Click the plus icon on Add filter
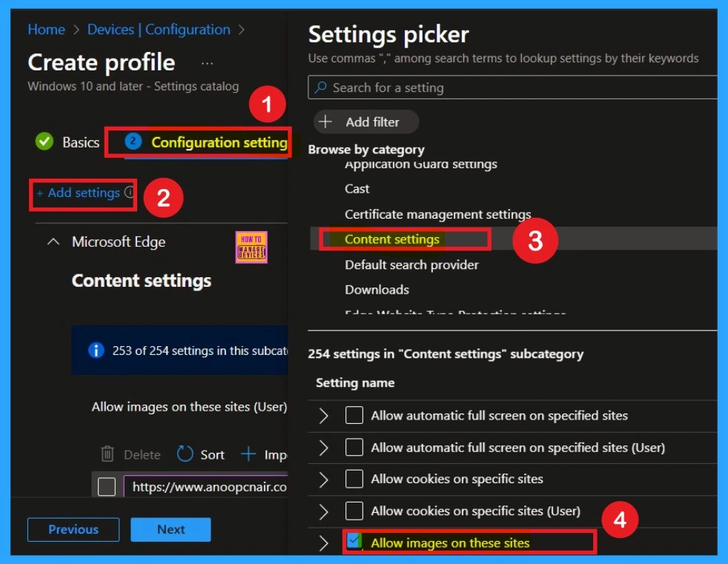This screenshot has height=564, width=728. (x=325, y=122)
